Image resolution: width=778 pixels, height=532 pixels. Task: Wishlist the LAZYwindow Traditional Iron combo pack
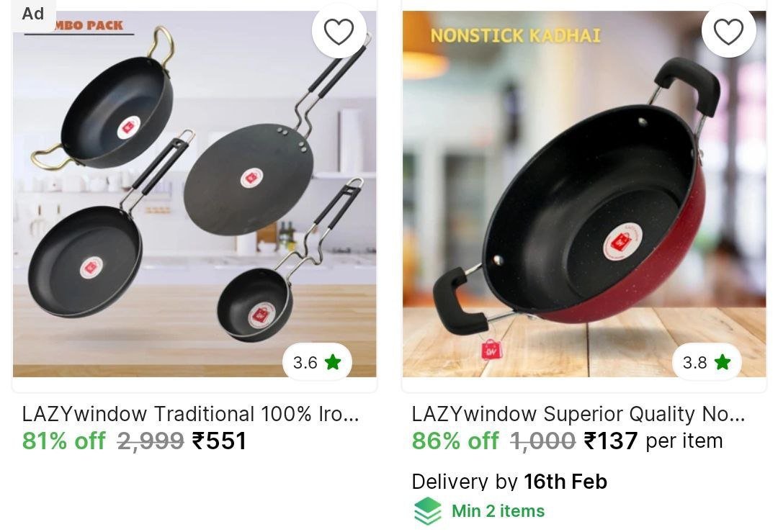pyautogui.click(x=339, y=32)
